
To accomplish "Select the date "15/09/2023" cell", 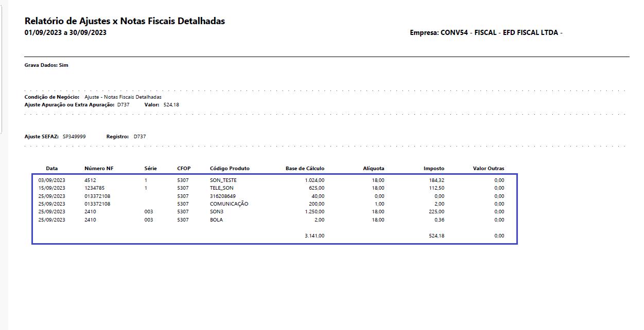I will coord(52,188).
